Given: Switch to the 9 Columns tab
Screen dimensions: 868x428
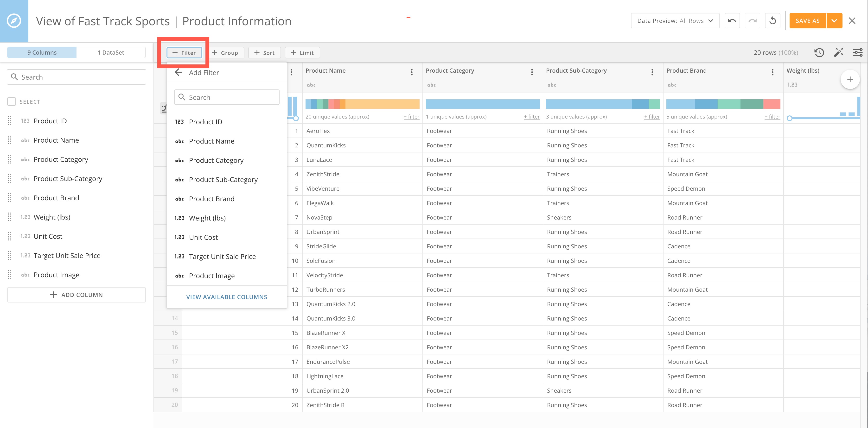Looking at the screenshot, I should pyautogui.click(x=42, y=52).
